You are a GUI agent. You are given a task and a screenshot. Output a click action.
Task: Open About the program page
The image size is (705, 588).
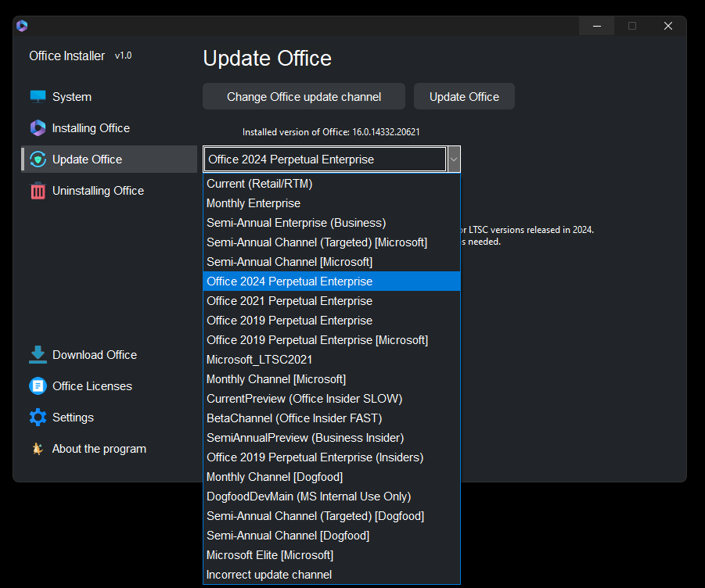(x=110, y=449)
